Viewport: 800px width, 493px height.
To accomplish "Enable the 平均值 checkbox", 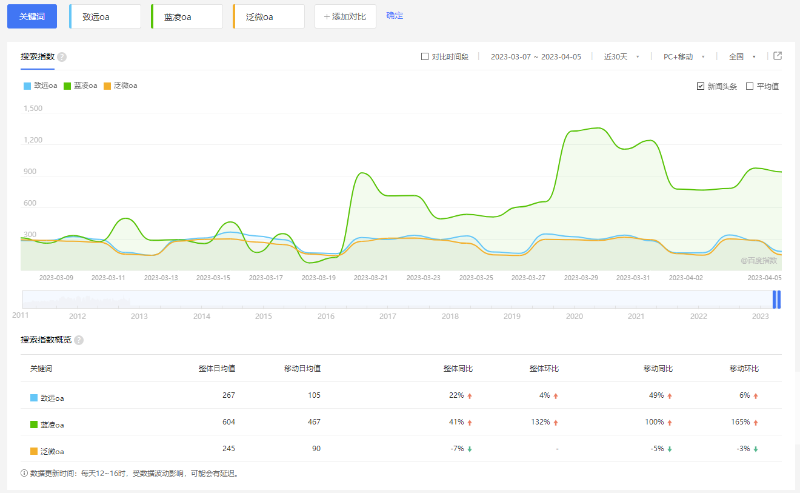I will pos(750,87).
